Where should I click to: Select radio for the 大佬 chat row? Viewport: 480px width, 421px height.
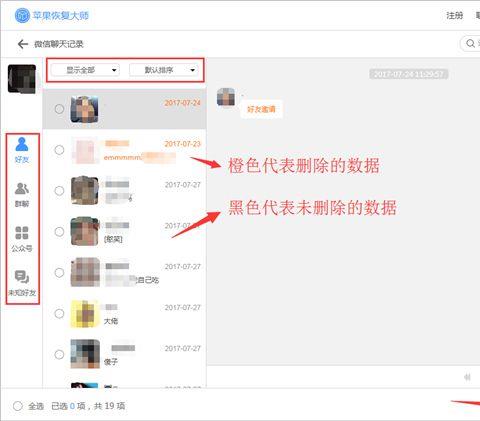59,314
